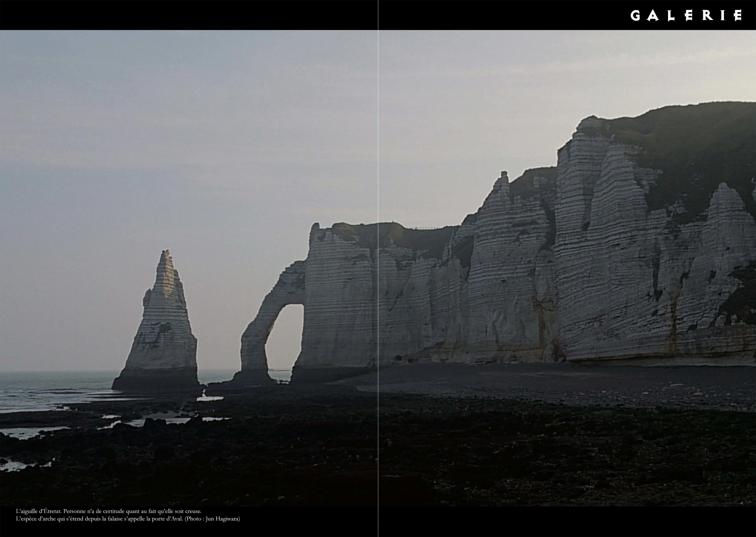Click the caption line about L'aiguille d'Étretat
The width and height of the screenshot is (756, 537).
[x=108, y=511]
